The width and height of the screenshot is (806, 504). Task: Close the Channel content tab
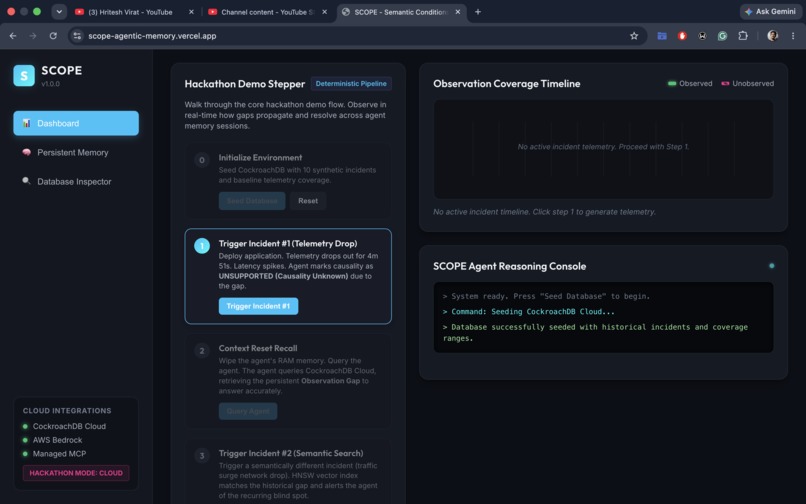pos(324,12)
